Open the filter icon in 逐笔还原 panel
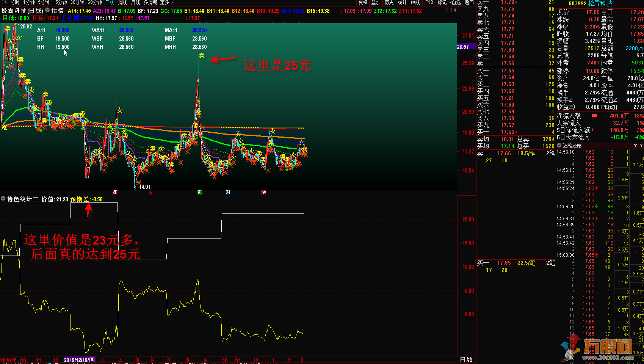 635,146
